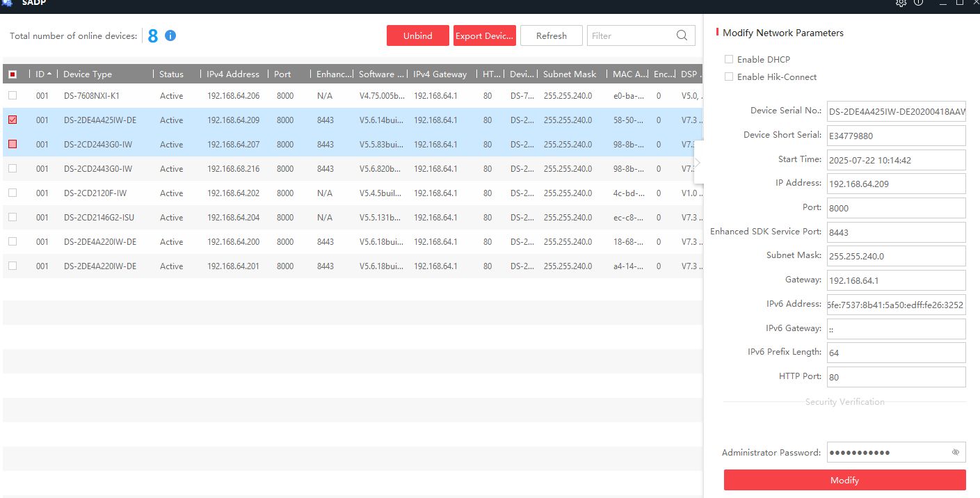Reveal password with the eye icon

point(956,452)
